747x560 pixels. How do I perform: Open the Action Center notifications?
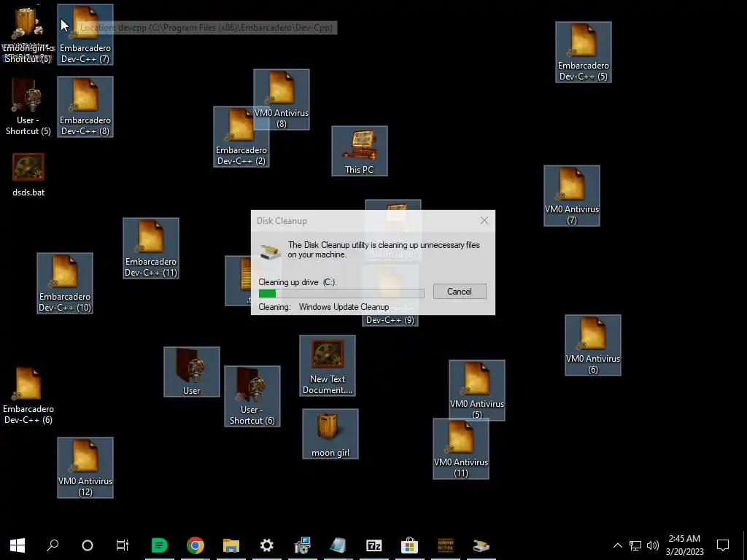pyautogui.click(x=723, y=545)
